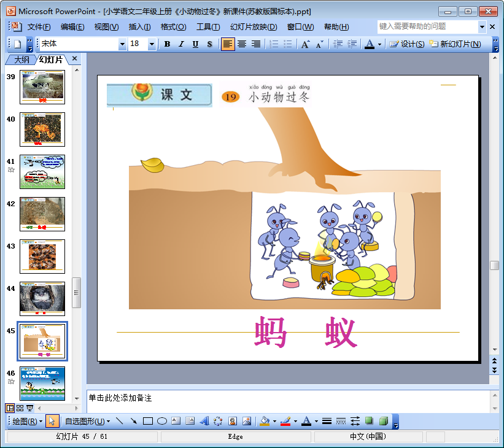Toggle numbered list formatting
This screenshot has width=504, height=448.
pyautogui.click(x=274, y=44)
